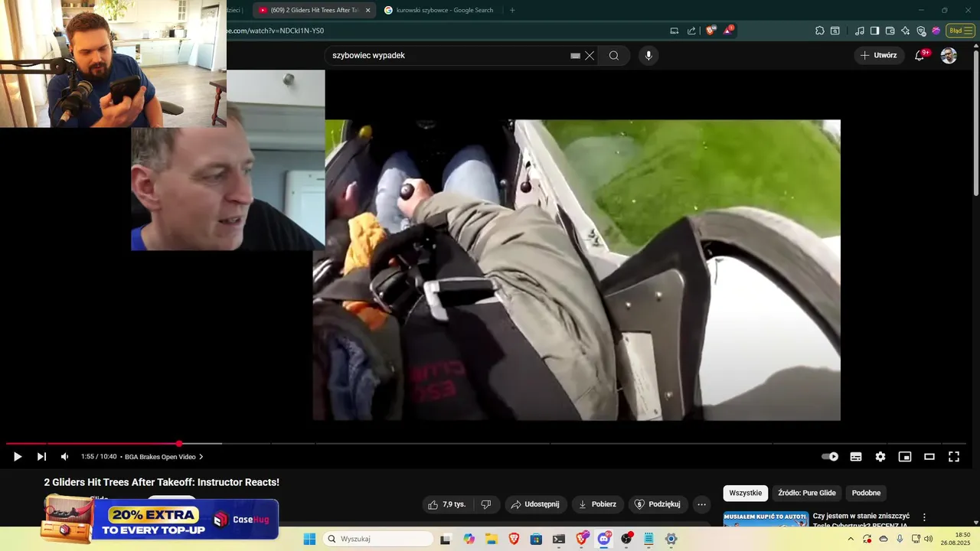Close the 2 Gliders Hit Trees tab
This screenshot has width=980, height=551.
367,10
